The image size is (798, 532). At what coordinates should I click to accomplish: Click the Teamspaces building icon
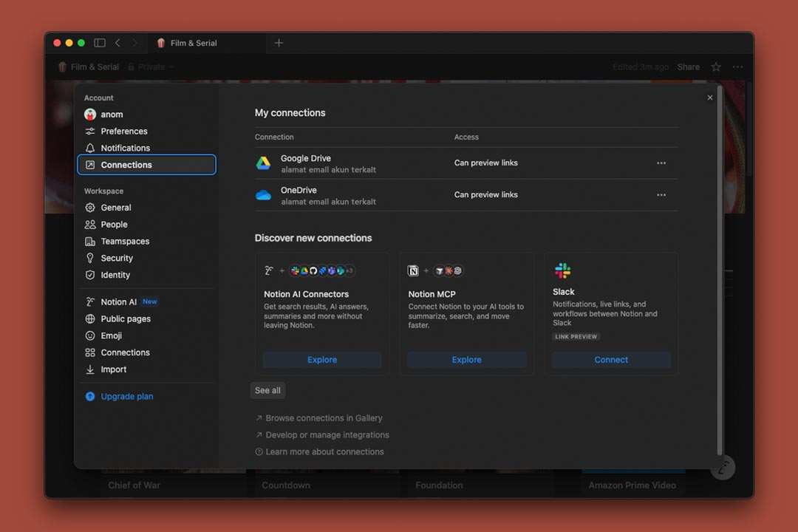pyautogui.click(x=90, y=241)
